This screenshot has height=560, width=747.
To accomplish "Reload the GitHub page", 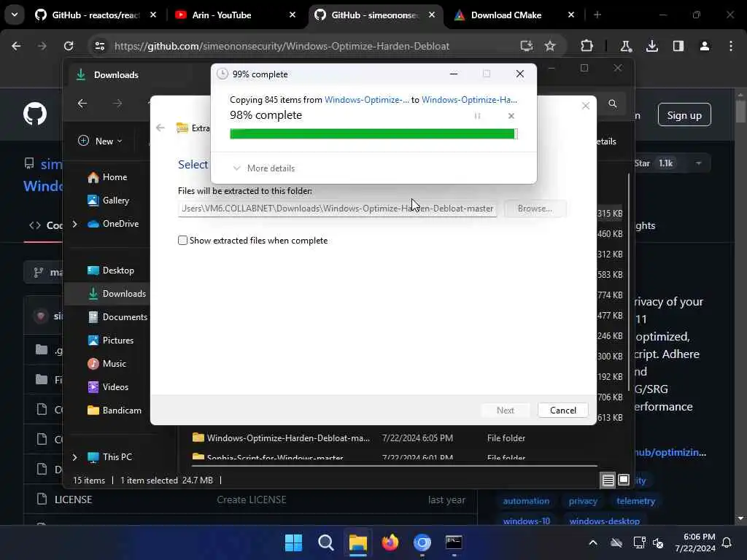I will point(69,46).
